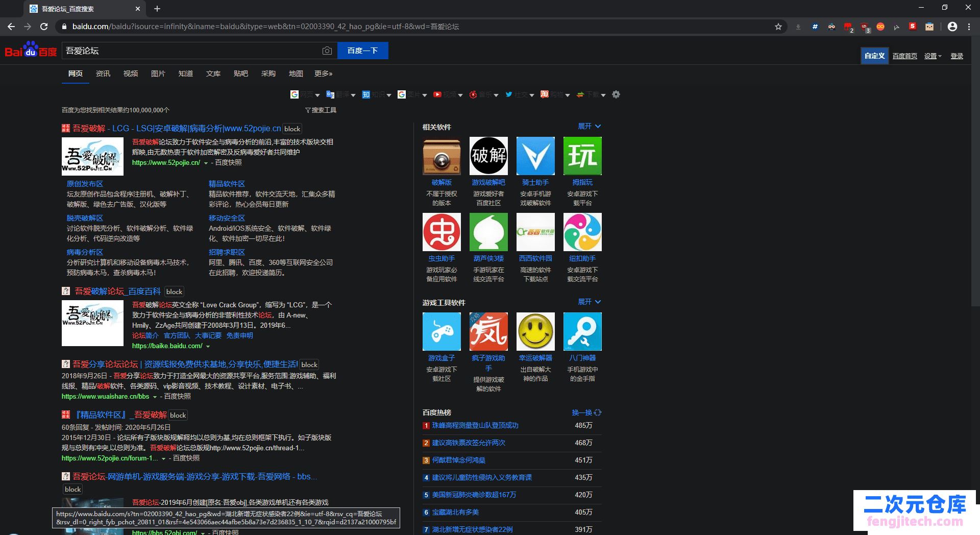Click the 骑士助手 icon

[535, 156]
